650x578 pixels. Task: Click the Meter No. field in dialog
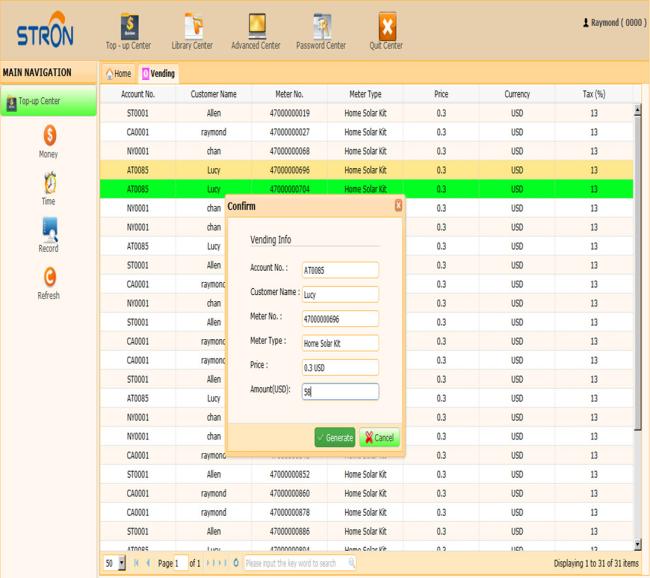click(340, 319)
